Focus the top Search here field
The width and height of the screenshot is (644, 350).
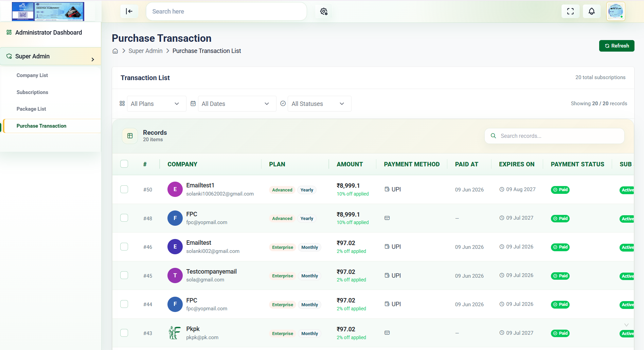pos(226,12)
